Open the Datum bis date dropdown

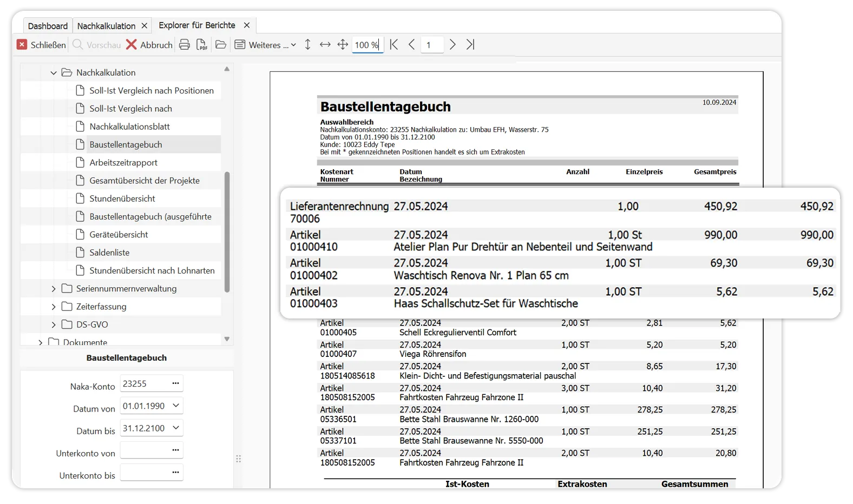[175, 428]
